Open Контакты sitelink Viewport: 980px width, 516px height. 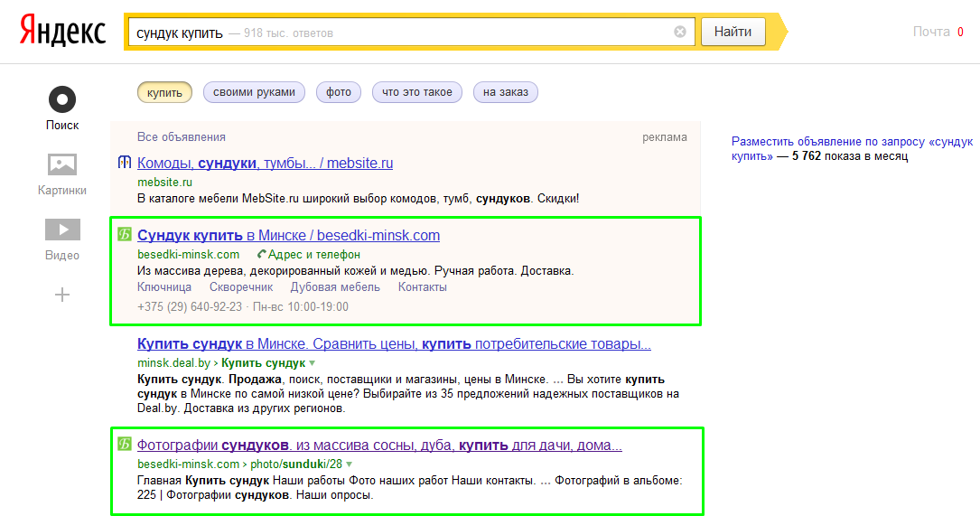point(423,287)
